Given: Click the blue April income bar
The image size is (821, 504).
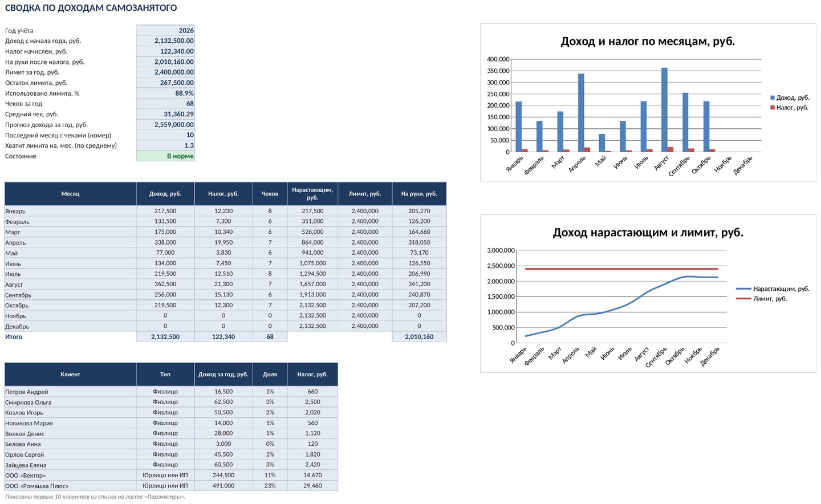Looking at the screenshot, I should (x=581, y=113).
